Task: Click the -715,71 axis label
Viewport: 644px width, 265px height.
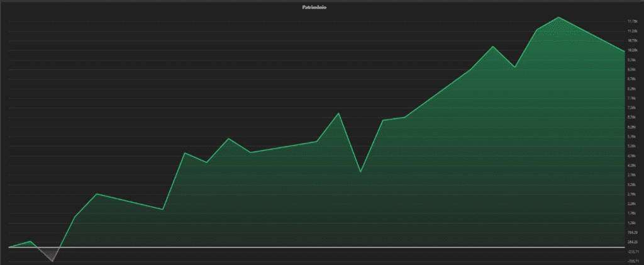Action: (x=632, y=261)
